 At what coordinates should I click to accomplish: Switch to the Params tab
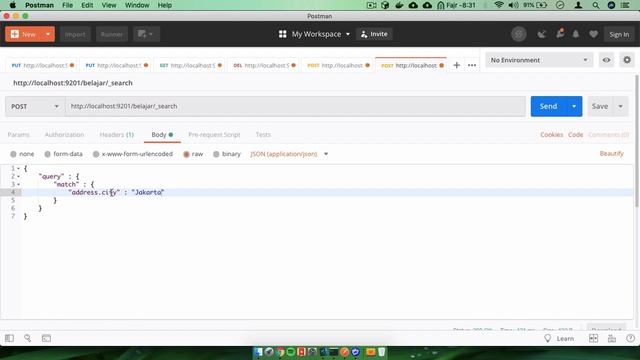tap(18, 135)
